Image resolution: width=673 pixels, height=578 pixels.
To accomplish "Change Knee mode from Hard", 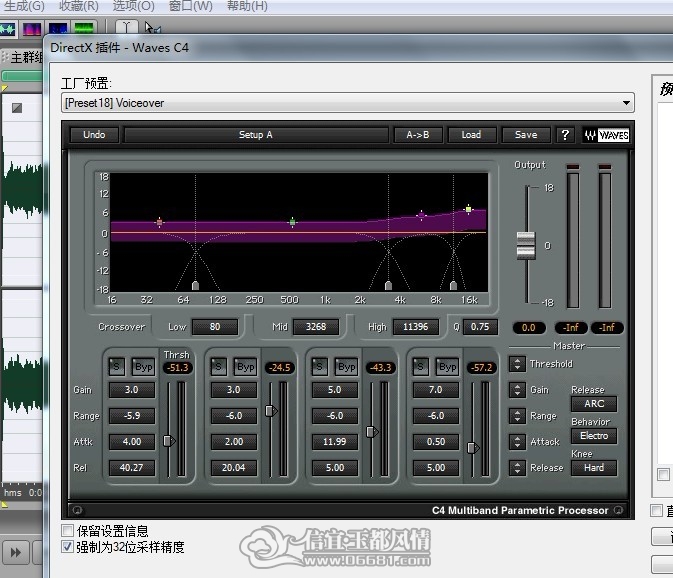I will pyautogui.click(x=594, y=468).
